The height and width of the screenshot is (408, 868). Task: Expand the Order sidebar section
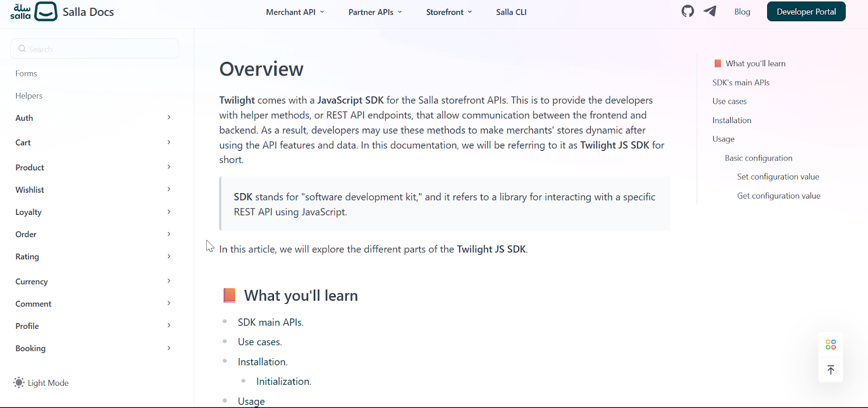tap(93, 234)
